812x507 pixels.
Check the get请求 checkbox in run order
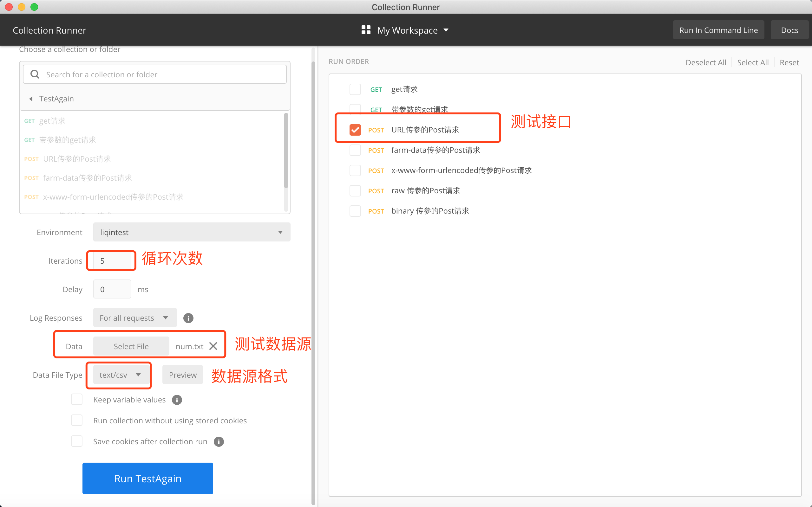[355, 89]
